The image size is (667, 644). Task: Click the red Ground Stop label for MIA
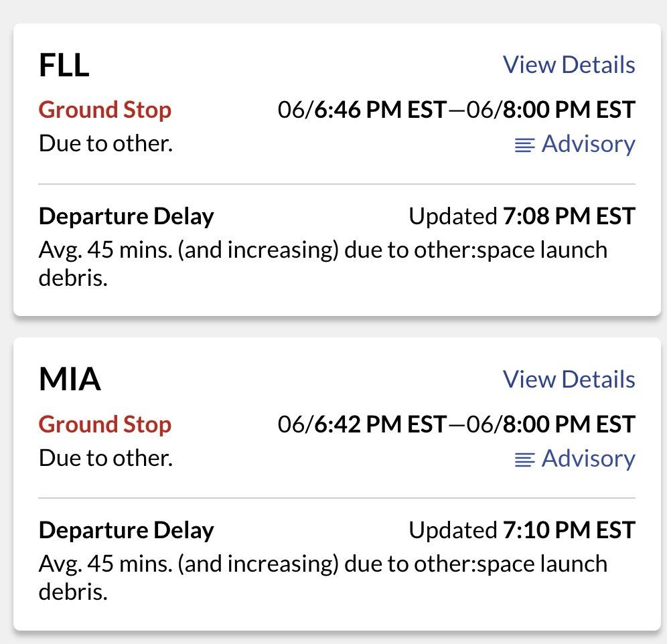(105, 424)
